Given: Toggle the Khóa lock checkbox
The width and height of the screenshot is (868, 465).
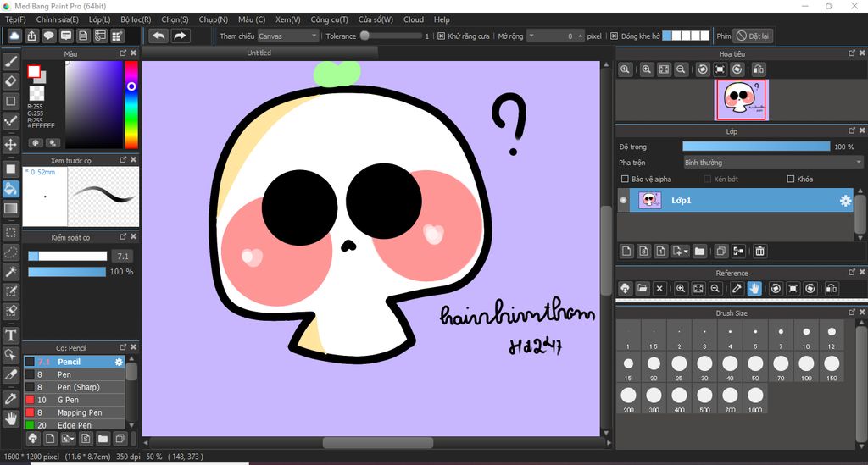Looking at the screenshot, I should tap(791, 180).
